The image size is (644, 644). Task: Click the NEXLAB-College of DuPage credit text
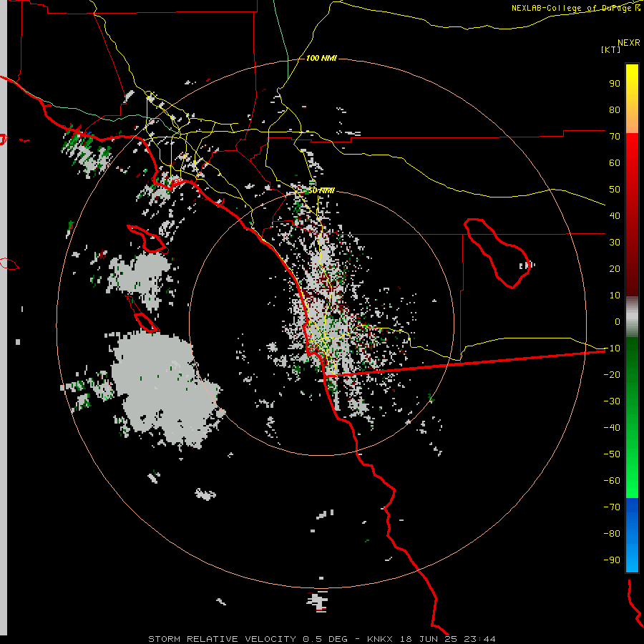[x=575, y=8]
